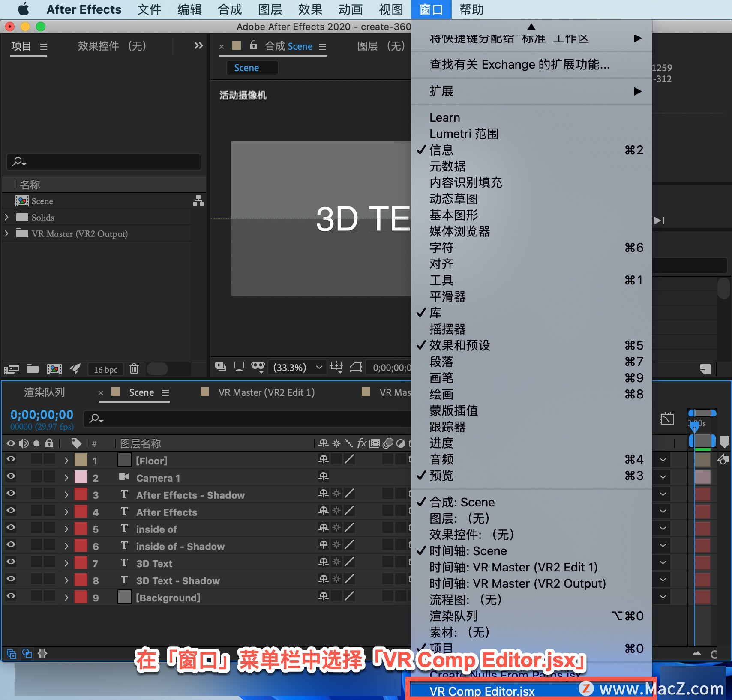
Task: Click interpret footage icon in project panel
Action: (x=11, y=369)
